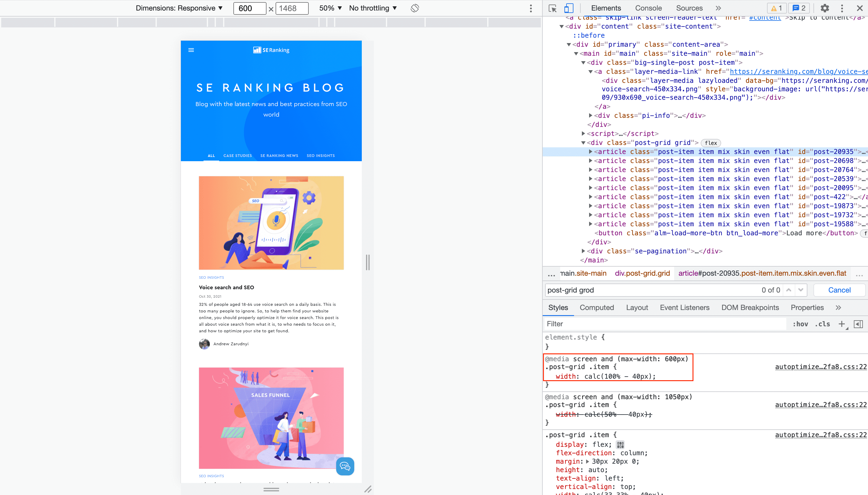Switch to the Computed styles tab

click(x=597, y=308)
